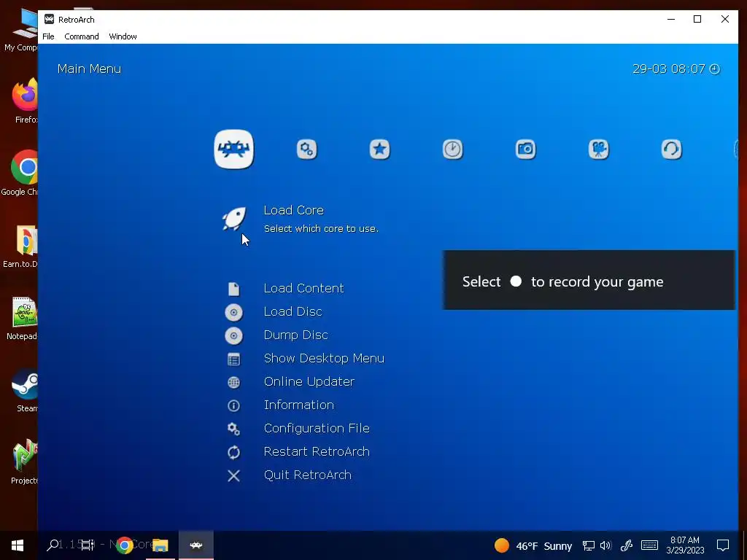Open the Settings gears tab icon
747x560 pixels.
pyautogui.click(x=307, y=149)
